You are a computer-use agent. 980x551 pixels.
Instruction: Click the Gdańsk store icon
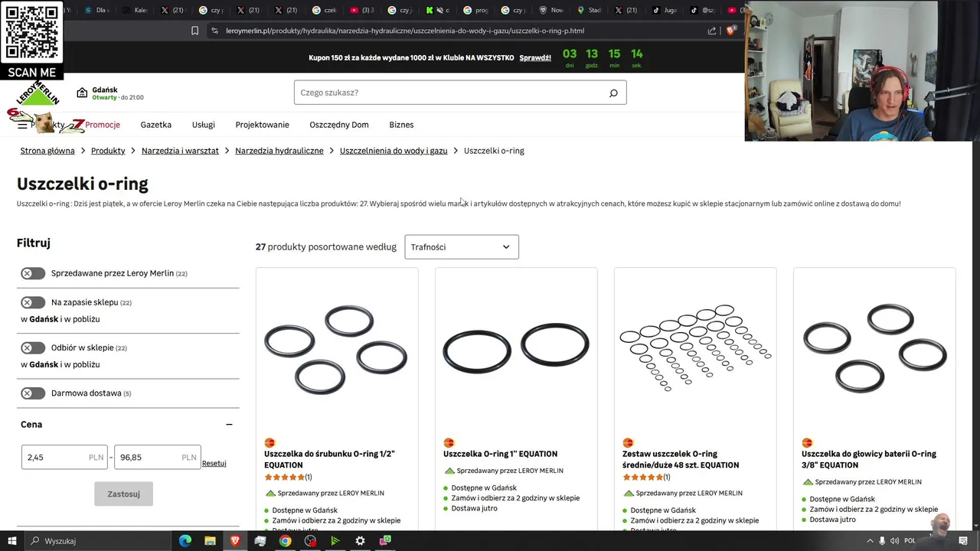tap(82, 93)
